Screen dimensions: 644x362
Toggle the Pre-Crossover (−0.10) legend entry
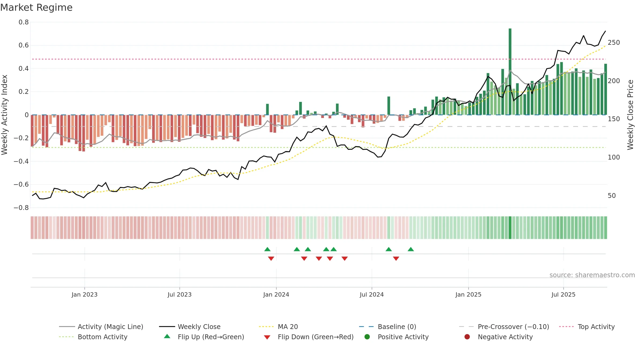pos(504,327)
